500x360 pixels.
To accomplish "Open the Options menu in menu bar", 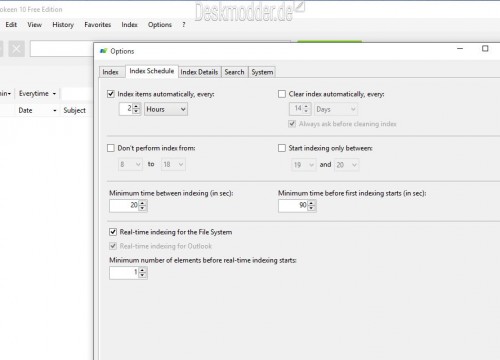I will point(160,25).
